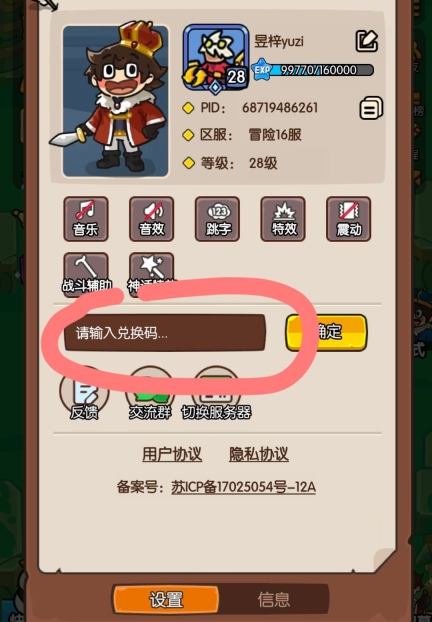The image size is (432, 622).
Task: Open the 反馈 feedback icon
Action: (84, 394)
